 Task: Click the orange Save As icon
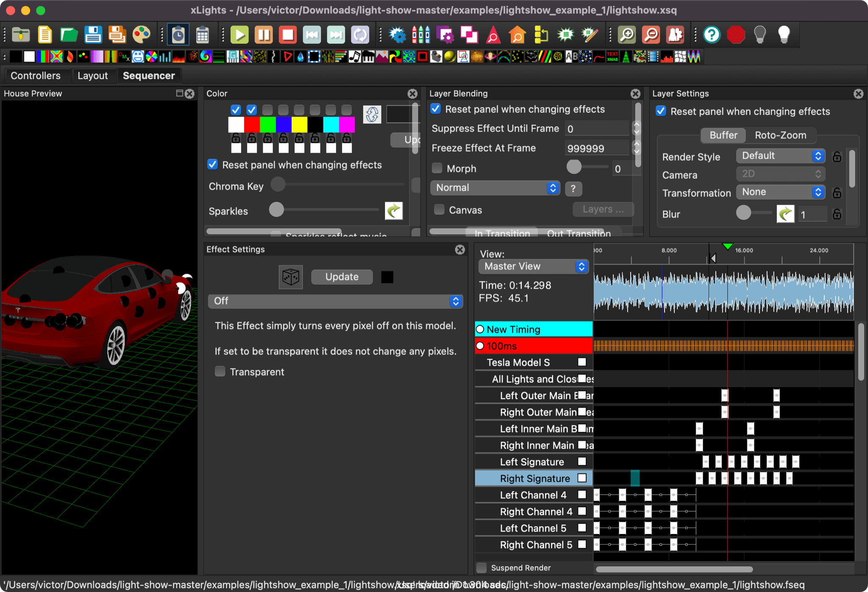(x=117, y=35)
